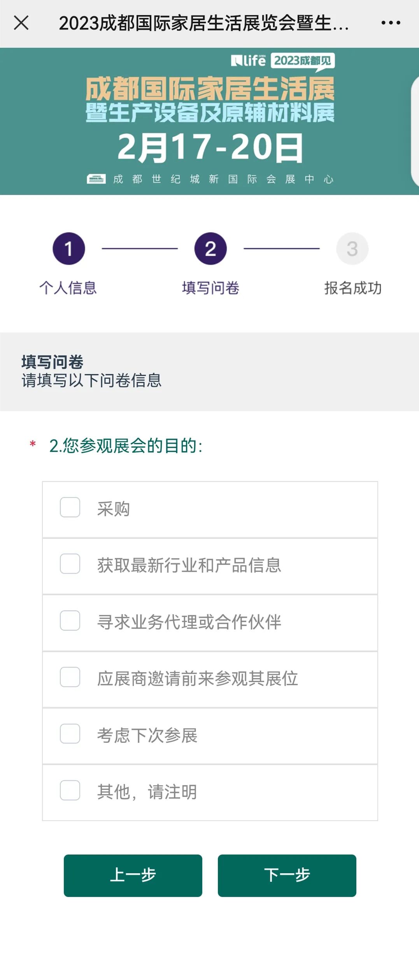Tap the partially visible side panel at banner edge
Screen dimensions: 419x980
coord(415,132)
